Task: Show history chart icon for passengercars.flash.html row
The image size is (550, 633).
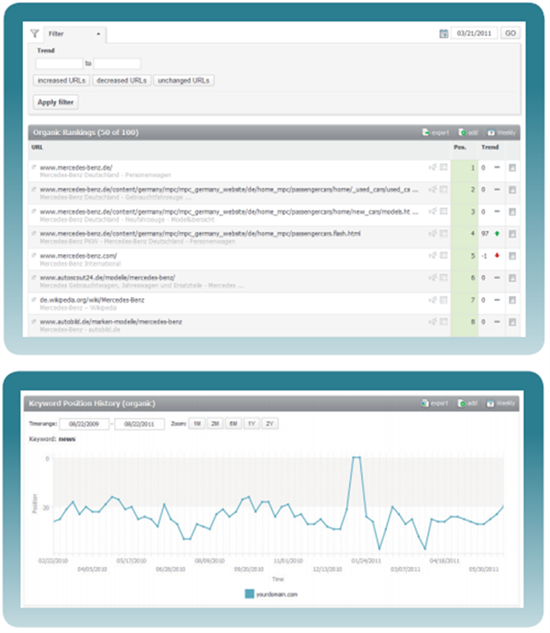Action: [x=432, y=233]
